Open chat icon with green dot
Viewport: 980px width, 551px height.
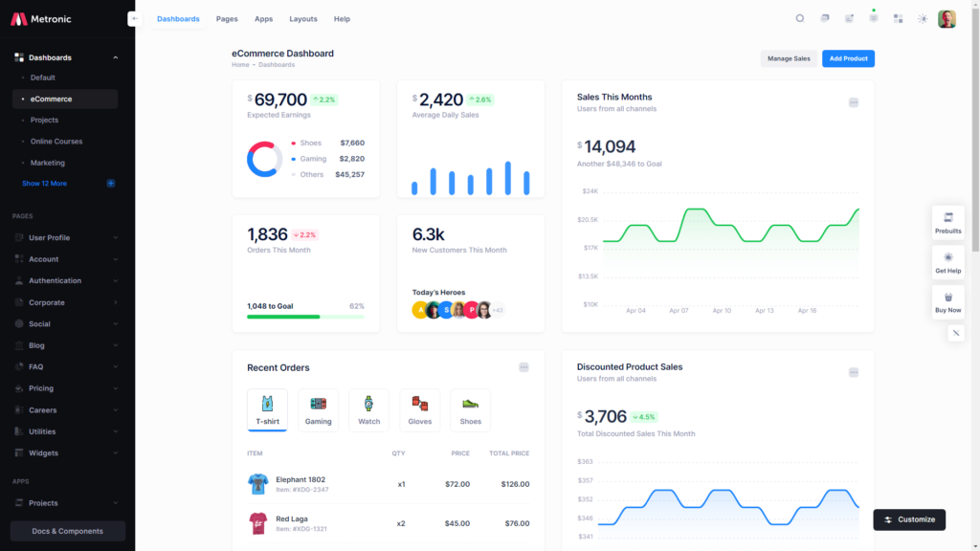point(873,18)
